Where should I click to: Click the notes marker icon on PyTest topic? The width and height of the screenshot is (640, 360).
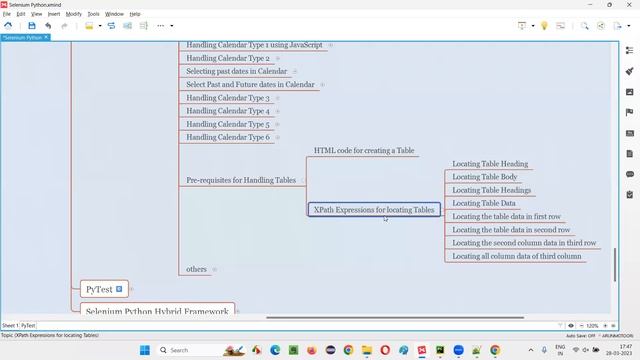(119, 289)
